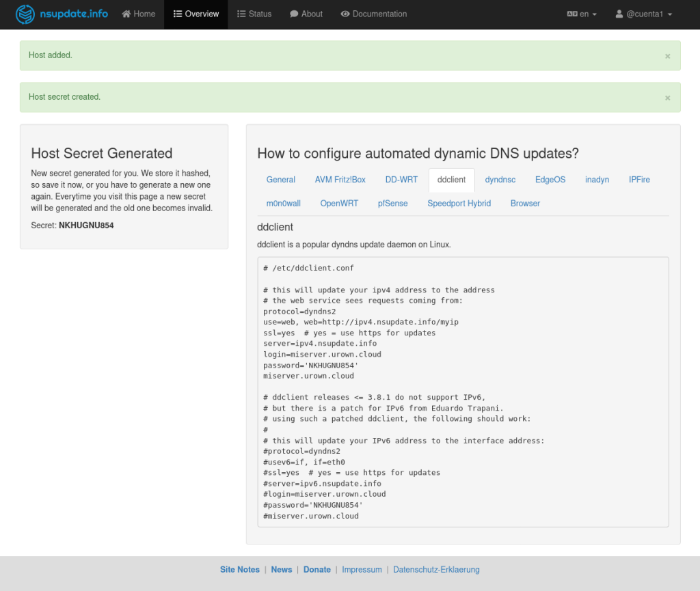Dismiss the 'Host added.' alert
700x591 pixels.
(x=667, y=56)
